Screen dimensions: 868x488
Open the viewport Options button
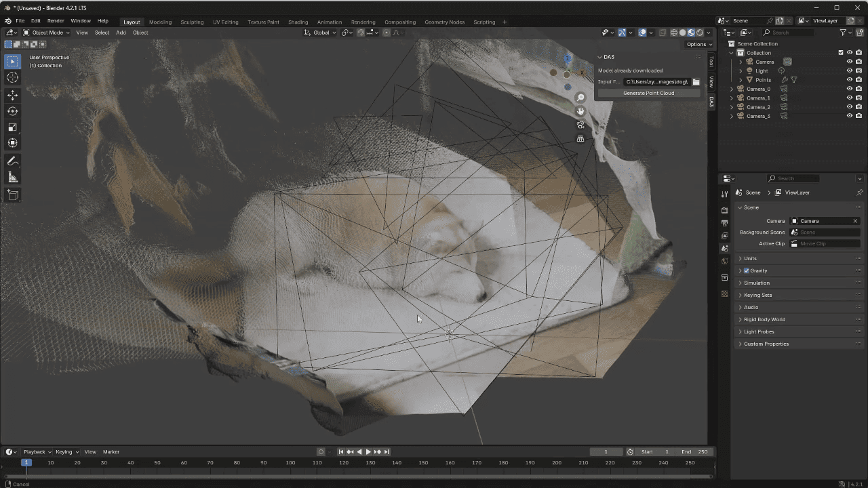696,44
